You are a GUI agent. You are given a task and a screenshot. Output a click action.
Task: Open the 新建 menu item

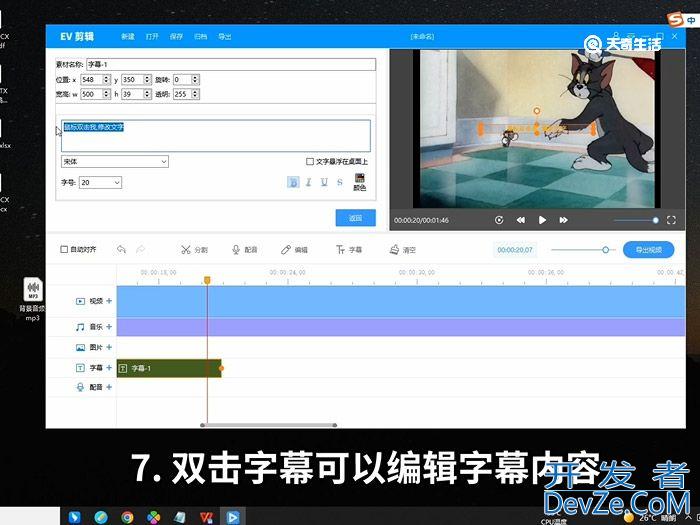128,37
